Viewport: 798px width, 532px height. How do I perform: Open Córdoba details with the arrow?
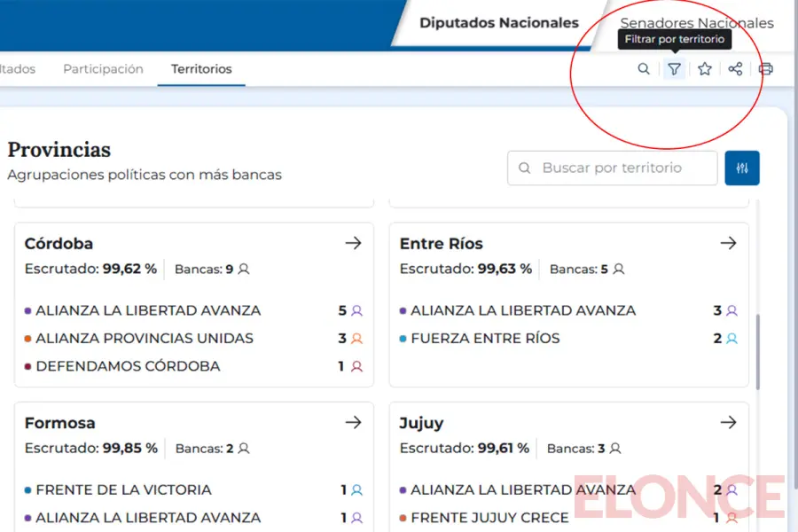tap(353, 243)
